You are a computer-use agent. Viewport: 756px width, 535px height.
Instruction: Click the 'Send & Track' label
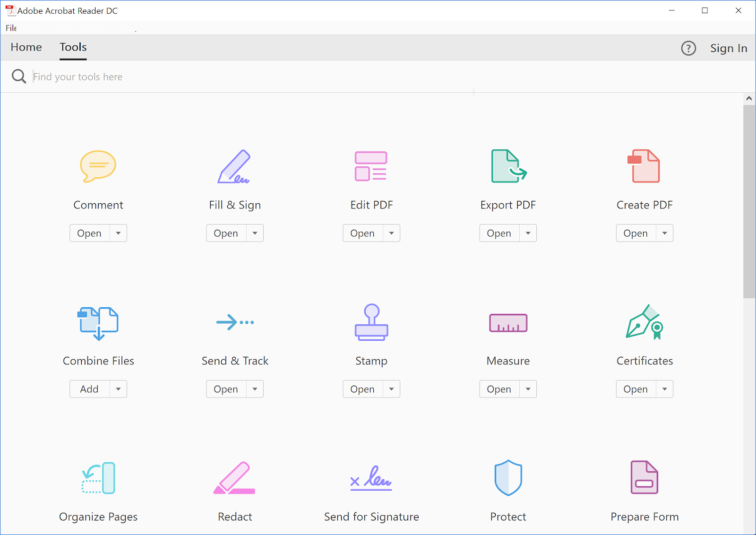pos(235,361)
